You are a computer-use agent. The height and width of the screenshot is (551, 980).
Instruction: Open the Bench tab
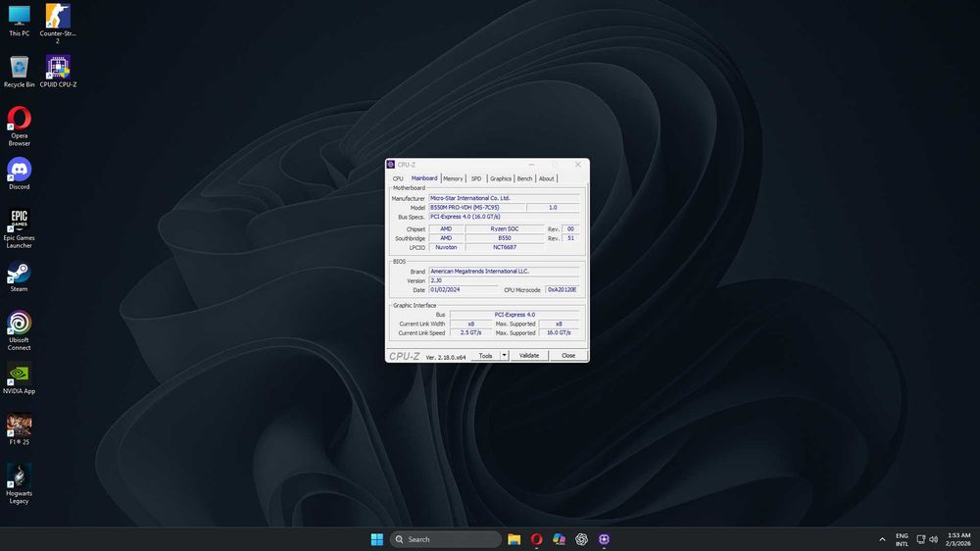524,178
